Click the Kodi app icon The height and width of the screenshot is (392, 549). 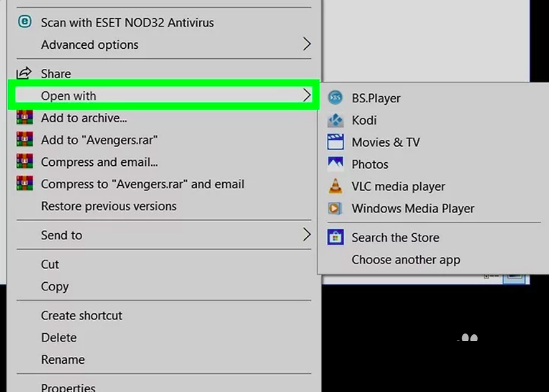(x=335, y=120)
